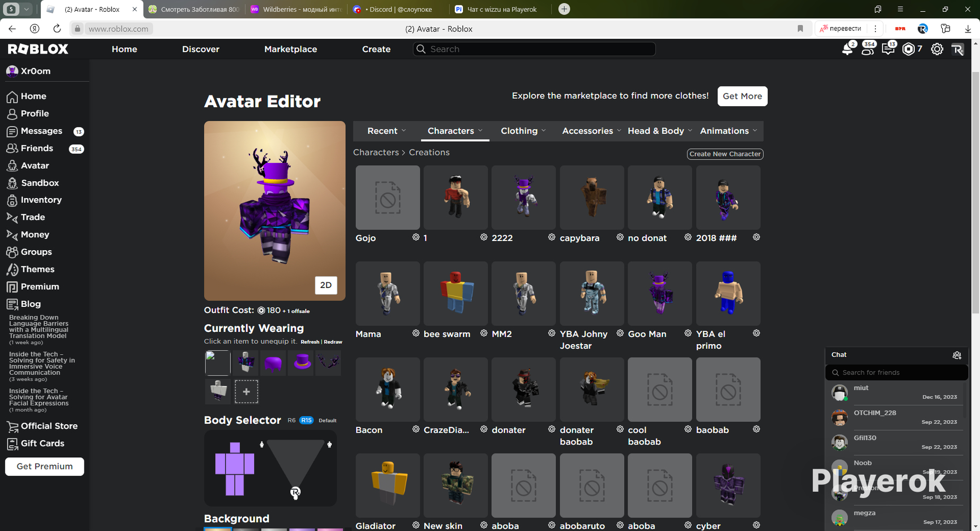Expand the Head & Body dropdown
This screenshot has width=980, height=531.
tap(660, 131)
